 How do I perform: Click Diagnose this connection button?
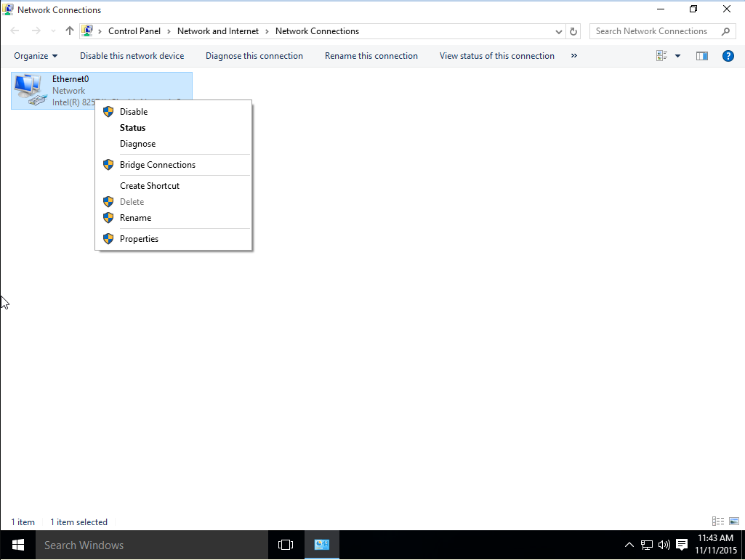tap(254, 56)
